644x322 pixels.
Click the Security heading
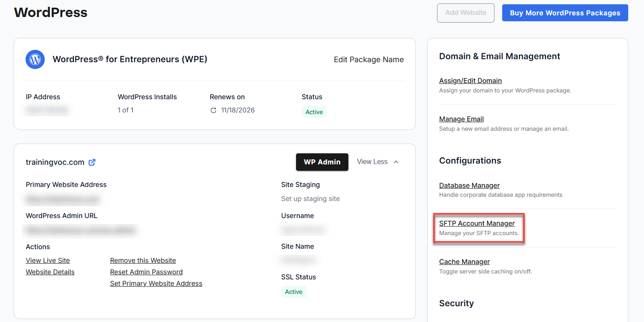click(x=457, y=303)
